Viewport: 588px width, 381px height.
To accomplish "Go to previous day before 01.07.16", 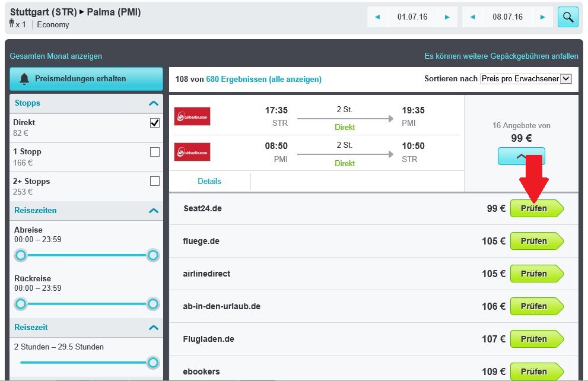I will [x=377, y=17].
